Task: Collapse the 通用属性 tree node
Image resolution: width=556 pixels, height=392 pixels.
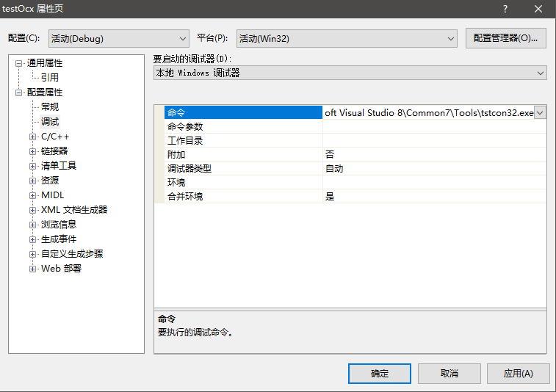Action: [18, 63]
